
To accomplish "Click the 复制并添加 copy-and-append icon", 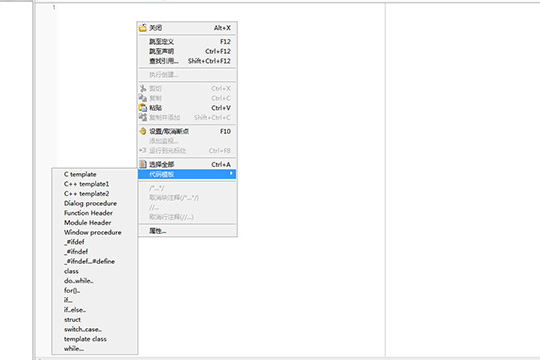I will coord(143,117).
